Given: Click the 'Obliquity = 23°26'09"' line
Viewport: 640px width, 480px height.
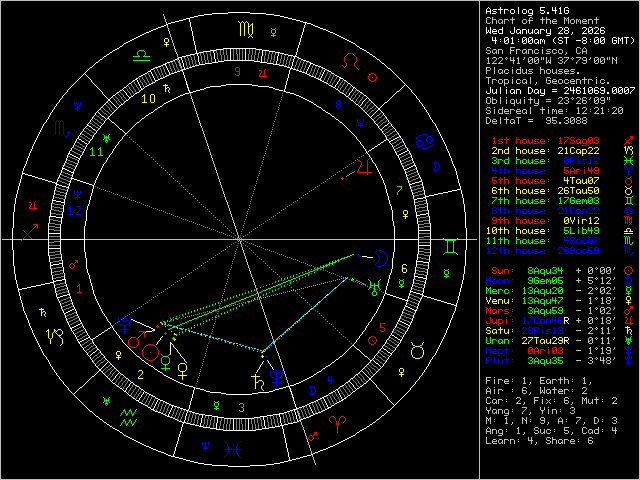Looking at the screenshot, I should click(548, 100).
